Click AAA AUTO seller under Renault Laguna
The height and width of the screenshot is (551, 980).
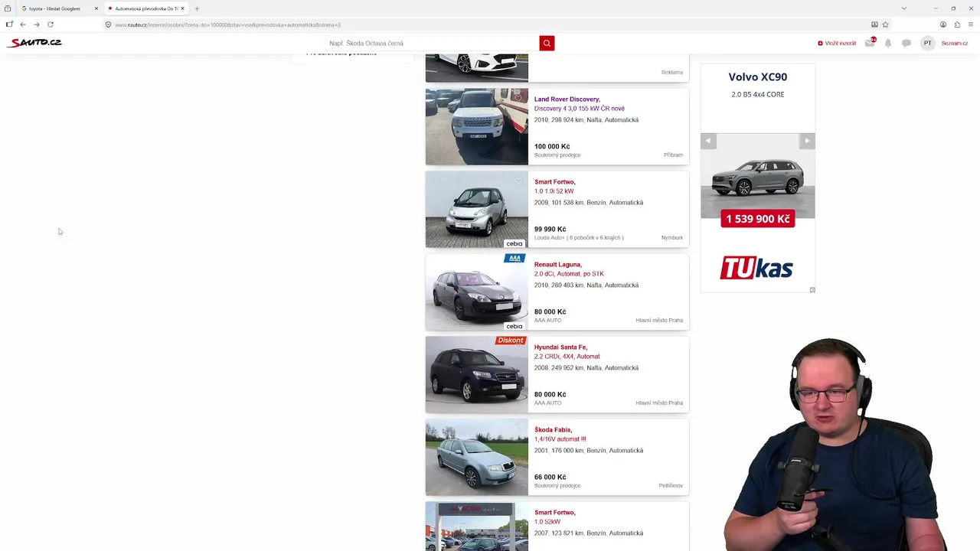548,321
